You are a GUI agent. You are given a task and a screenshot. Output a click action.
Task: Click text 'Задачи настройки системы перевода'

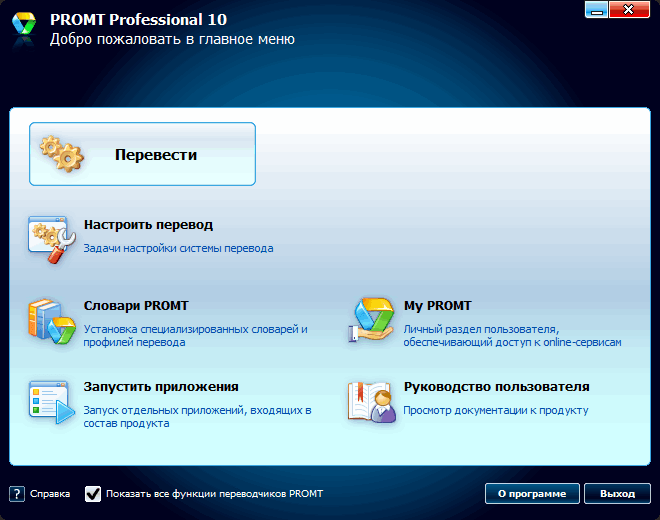pos(178,248)
